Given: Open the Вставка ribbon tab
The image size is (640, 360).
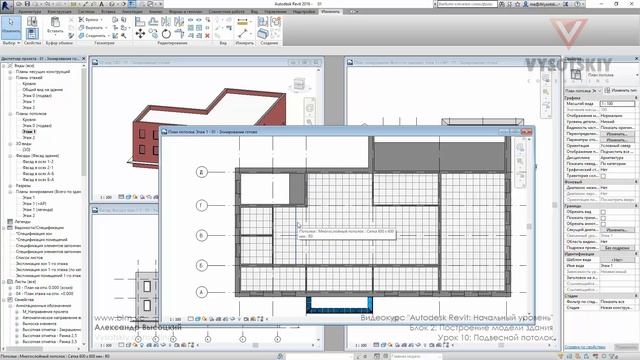Looking at the screenshot, I should (108, 12).
